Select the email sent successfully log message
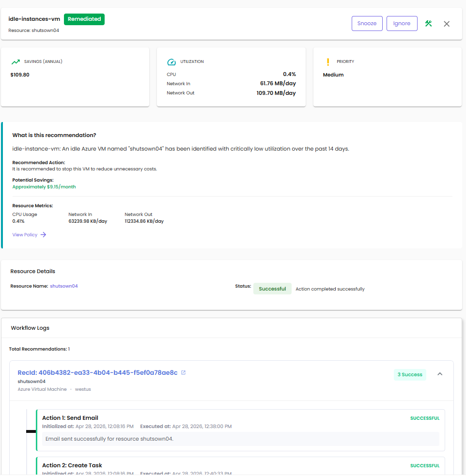Screen dimensions: 466x476 pyautogui.click(x=109, y=439)
